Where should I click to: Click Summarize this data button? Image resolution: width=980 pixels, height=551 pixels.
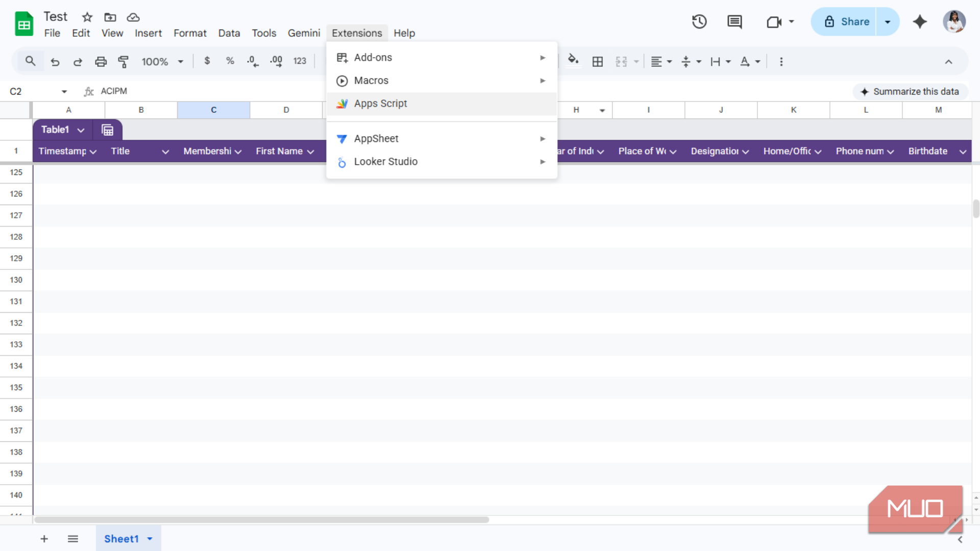[910, 91]
